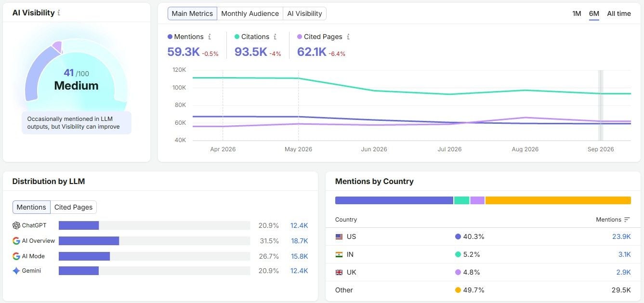Click the US color dot at 40.3%
Screen dimensions: 644x303
(458, 237)
